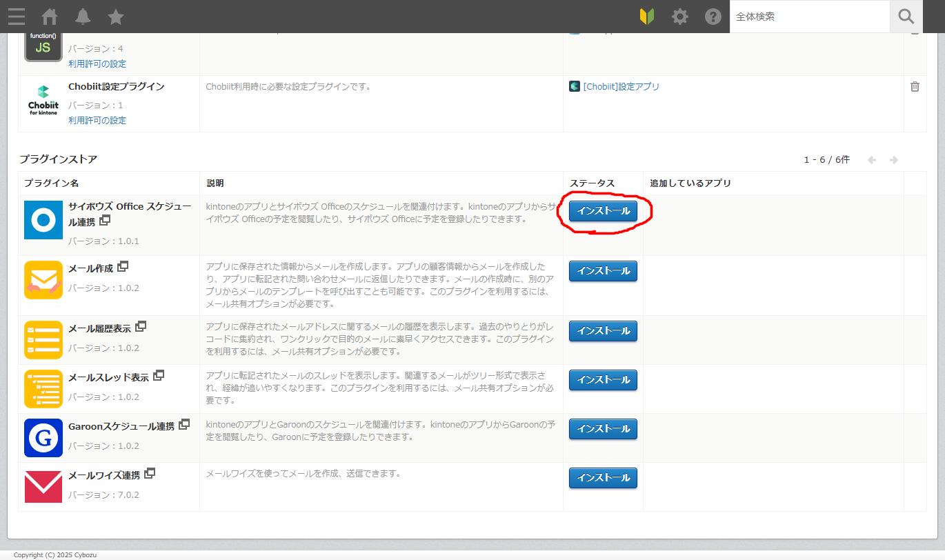This screenshot has width=945, height=560.
Task: Open the favorites star icon
Action: tap(116, 17)
